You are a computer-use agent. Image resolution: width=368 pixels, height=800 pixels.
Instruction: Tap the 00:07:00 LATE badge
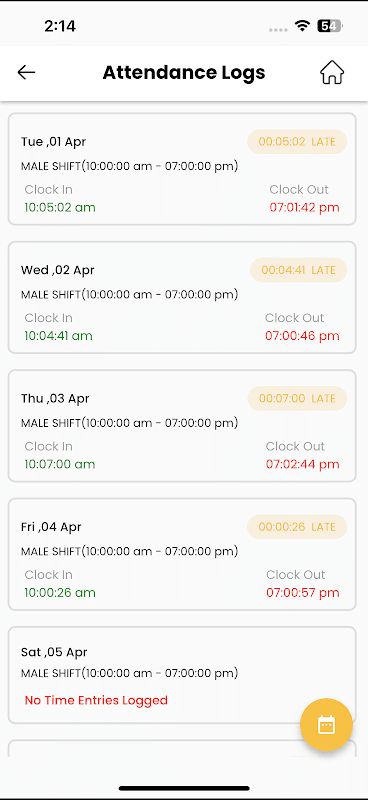[x=297, y=398]
